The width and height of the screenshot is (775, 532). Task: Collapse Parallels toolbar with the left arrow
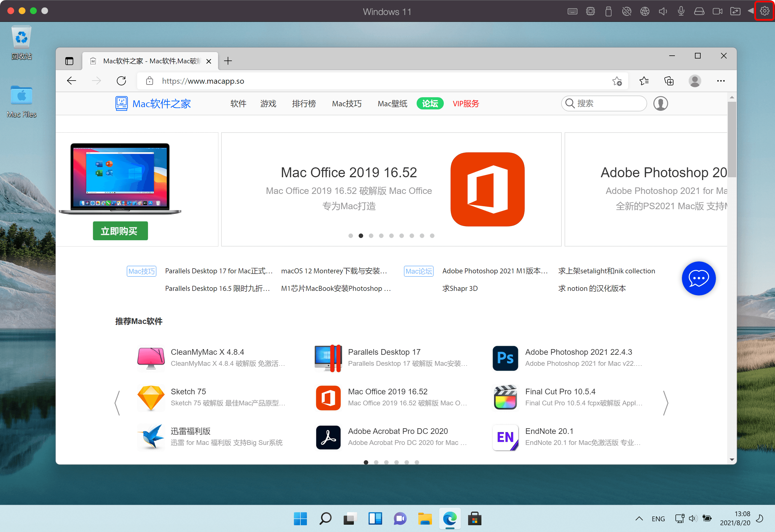pyautogui.click(x=750, y=11)
